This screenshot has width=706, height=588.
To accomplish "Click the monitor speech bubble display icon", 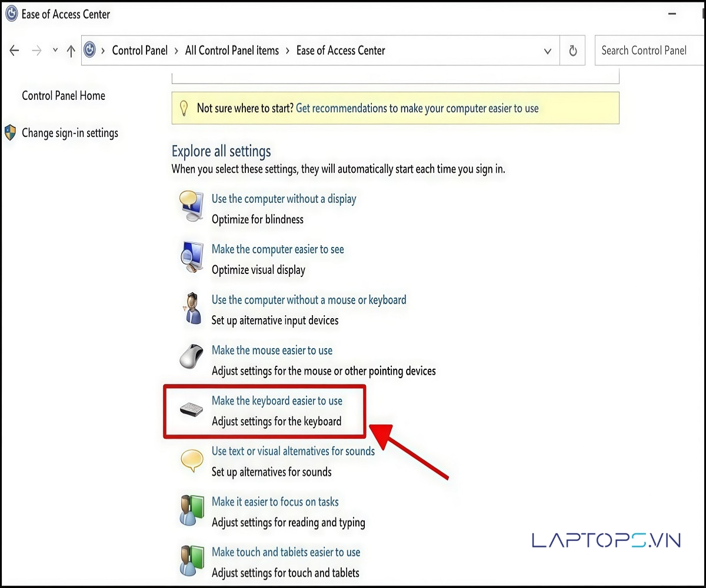I will click(x=191, y=205).
